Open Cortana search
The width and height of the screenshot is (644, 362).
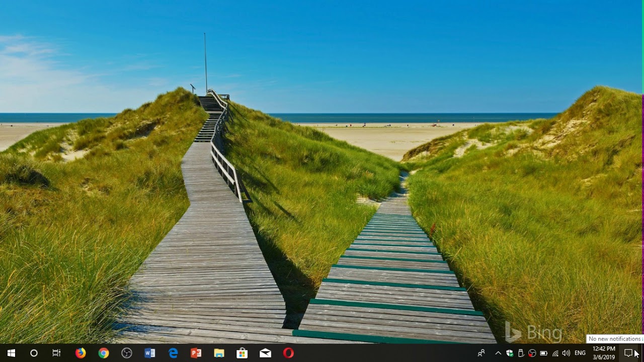[33, 353]
